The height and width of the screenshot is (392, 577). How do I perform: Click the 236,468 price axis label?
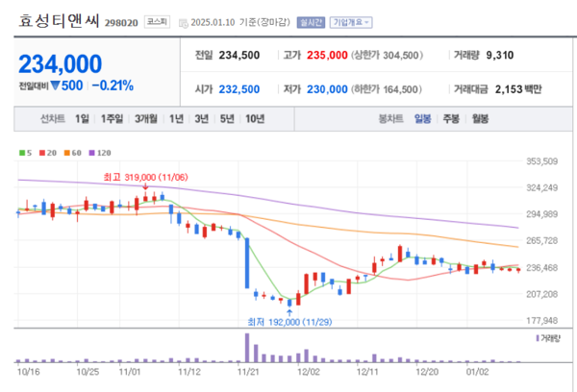tap(542, 268)
